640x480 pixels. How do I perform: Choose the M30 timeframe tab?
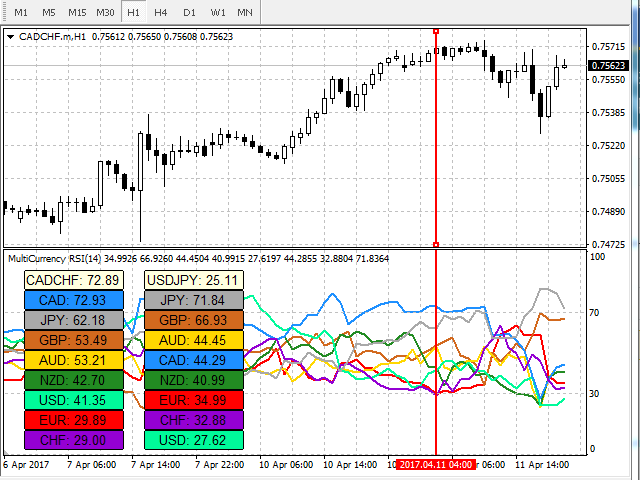[x=105, y=12]
